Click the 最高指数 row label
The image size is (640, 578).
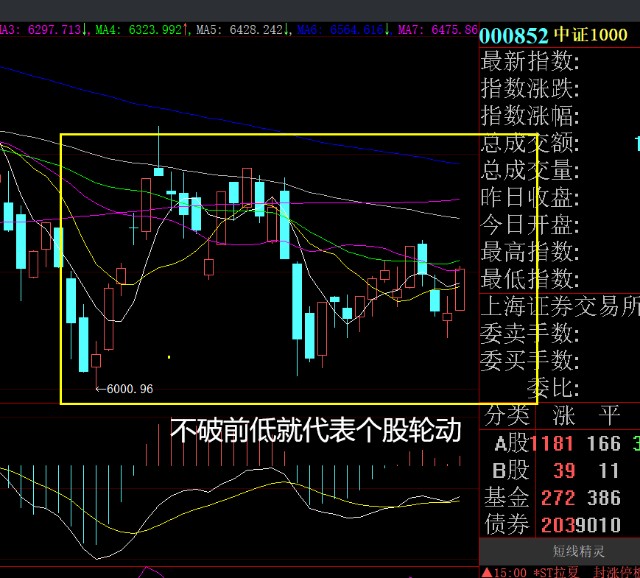(x=530, y=251)
